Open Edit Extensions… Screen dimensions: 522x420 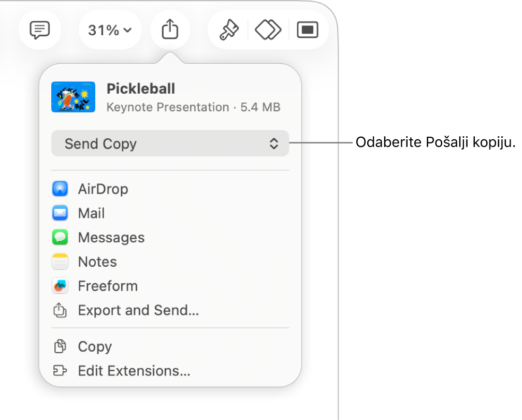[170, 371]
